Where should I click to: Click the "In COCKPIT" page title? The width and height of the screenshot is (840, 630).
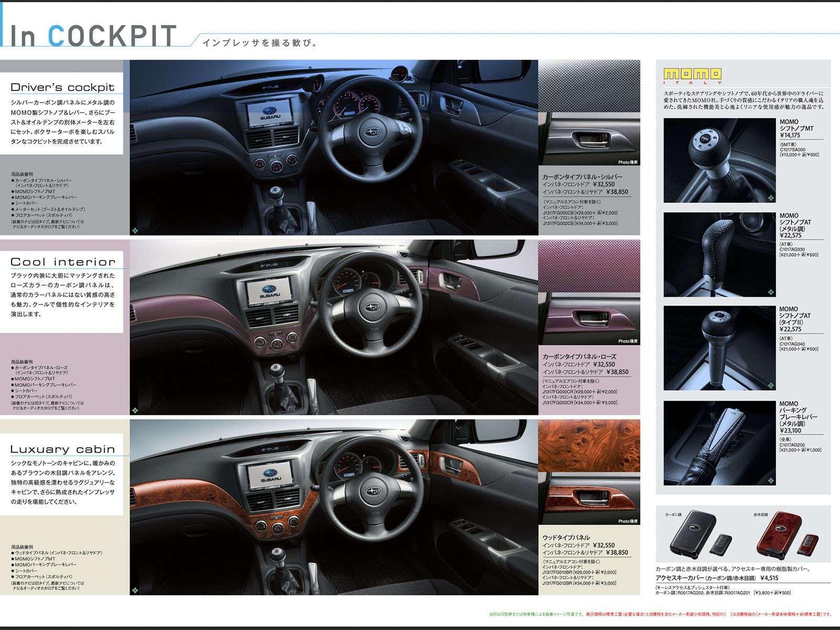(x=93, y=36)
